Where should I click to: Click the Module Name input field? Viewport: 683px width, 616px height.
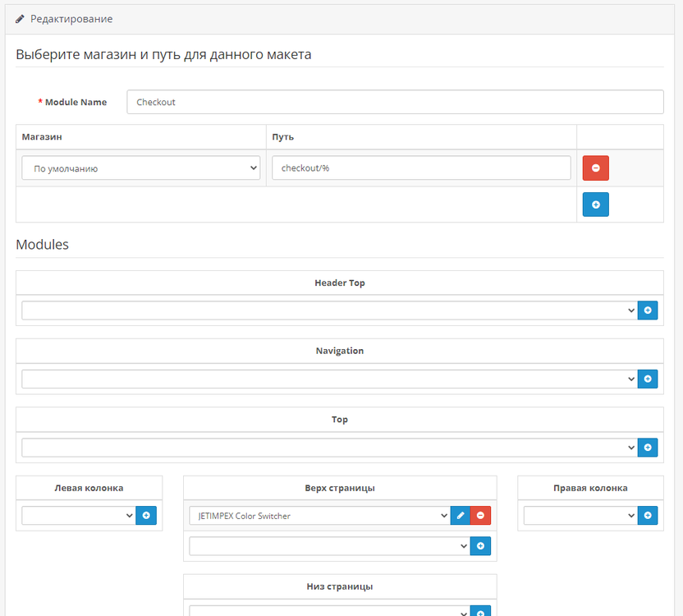395,102
